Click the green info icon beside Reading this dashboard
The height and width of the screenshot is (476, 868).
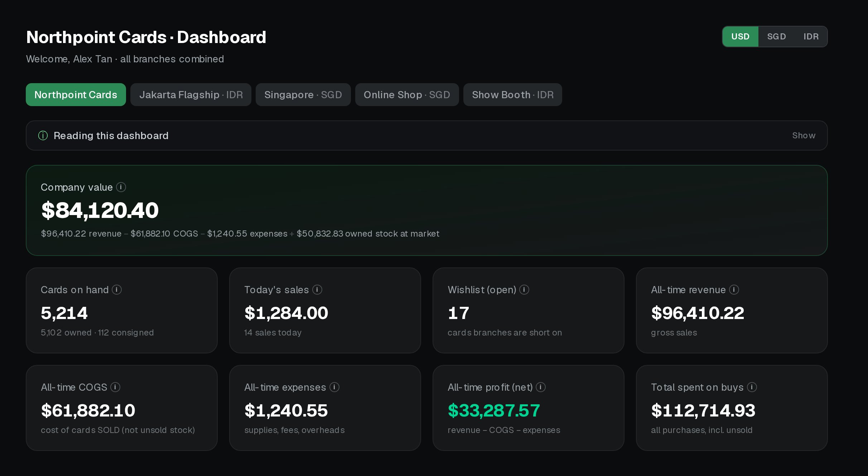(x=43, y=135)
